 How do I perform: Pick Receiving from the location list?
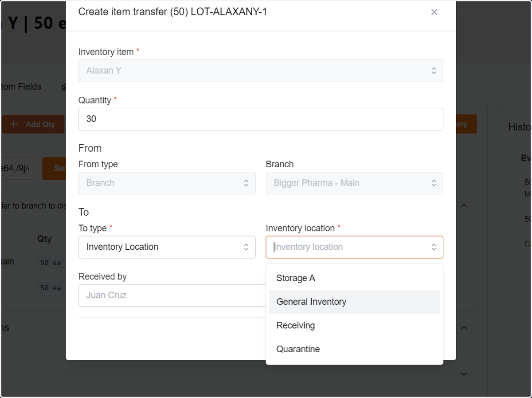coord(354,326)
